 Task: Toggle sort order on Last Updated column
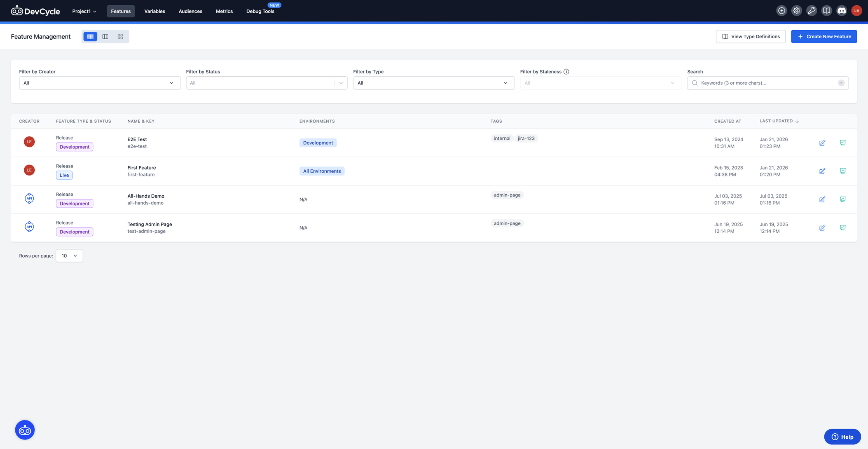pos(778,121)
